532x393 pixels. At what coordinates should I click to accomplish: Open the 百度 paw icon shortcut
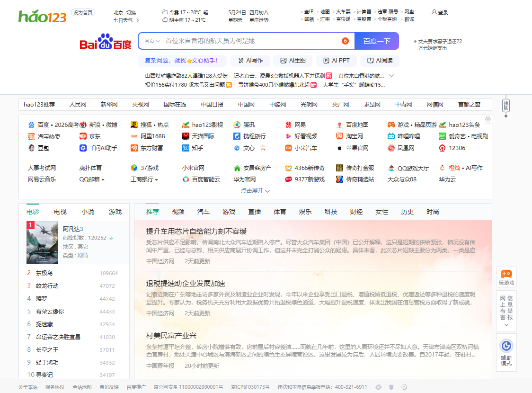31,125
